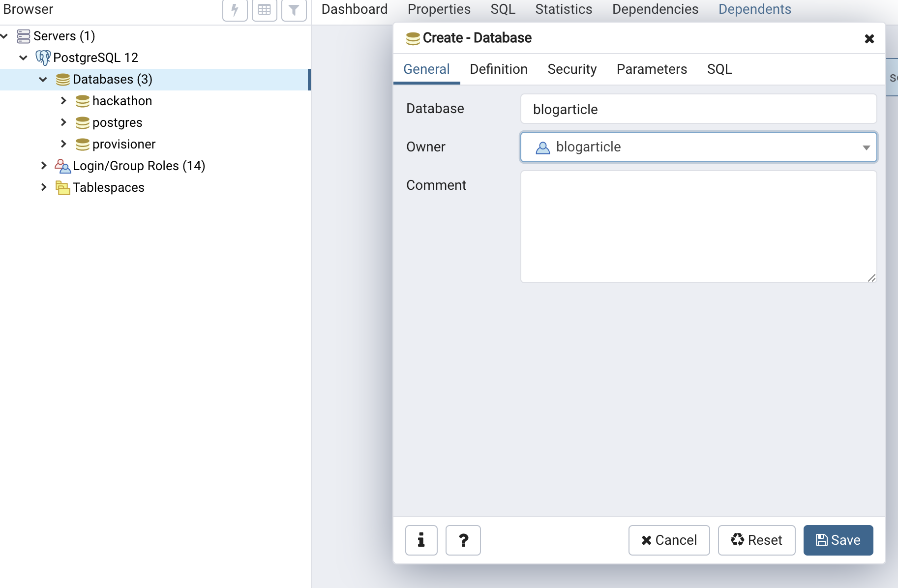This screenshot has width=898, height=588.
Task: Expand the Tablespaces node
Action: (x=44, y=187)
